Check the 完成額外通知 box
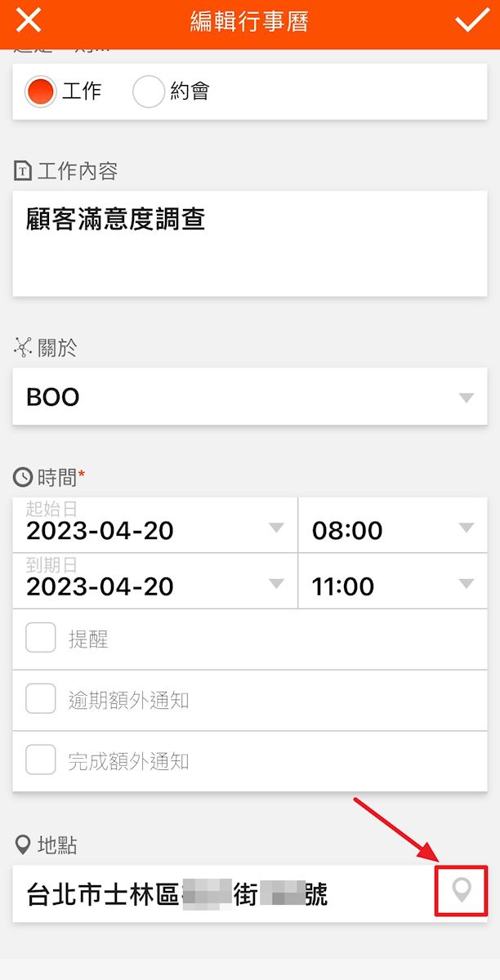This screenshot has height=980, width=500. [x=41, y=760]
